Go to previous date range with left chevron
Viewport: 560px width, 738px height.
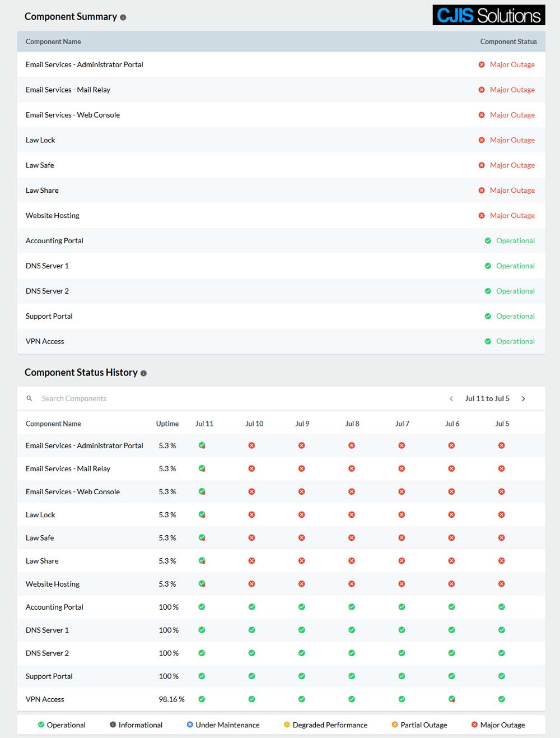(x=451, y=398)
